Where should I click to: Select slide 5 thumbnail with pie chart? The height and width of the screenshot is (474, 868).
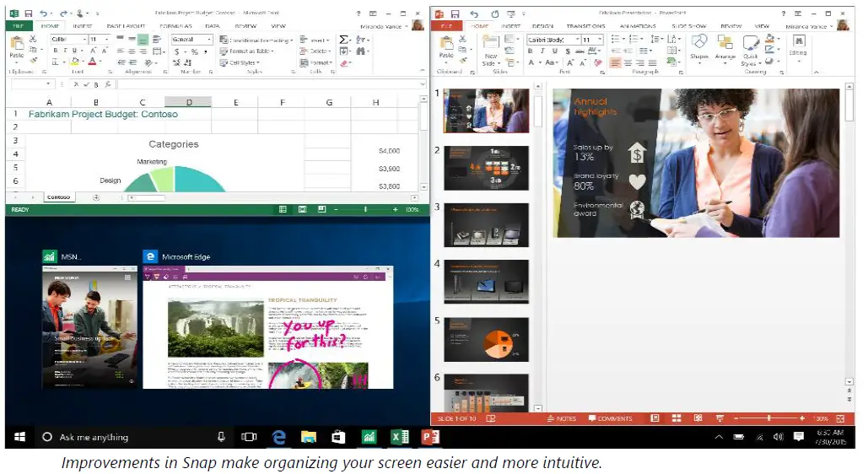click(x=486, y=339)
